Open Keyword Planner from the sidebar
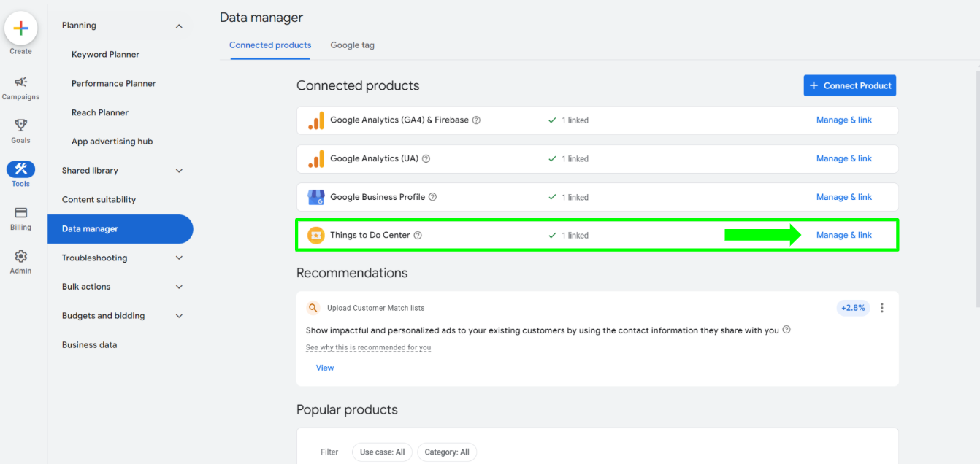The width and height of the screenshot is (980, 464). 105,55
